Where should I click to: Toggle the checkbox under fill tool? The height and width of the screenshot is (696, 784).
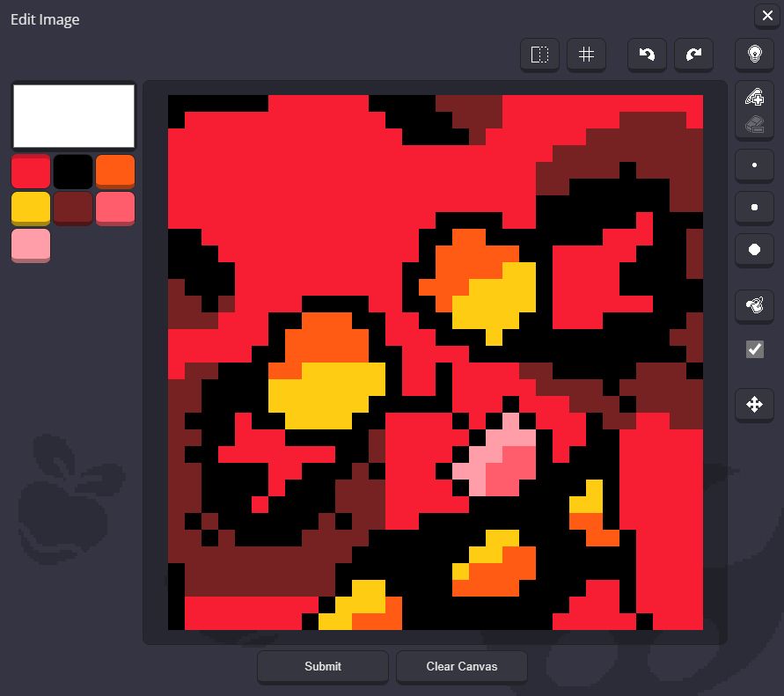pyautogui.click(x=754, y=349)
